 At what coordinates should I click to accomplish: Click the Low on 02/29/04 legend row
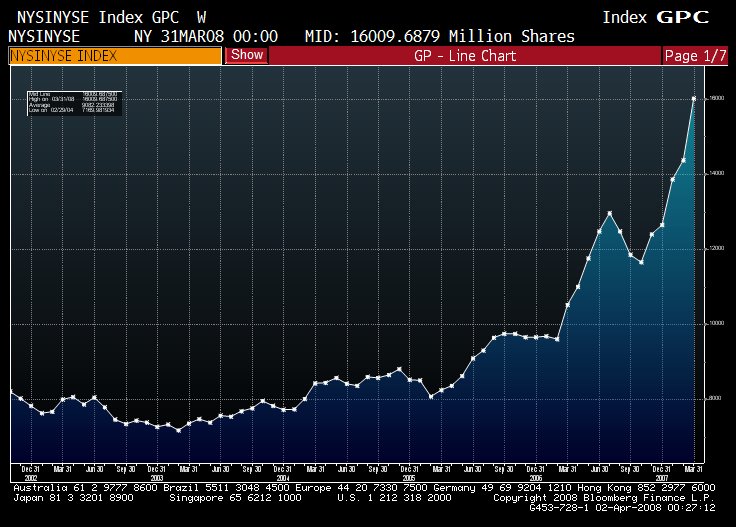click(73, 110)
